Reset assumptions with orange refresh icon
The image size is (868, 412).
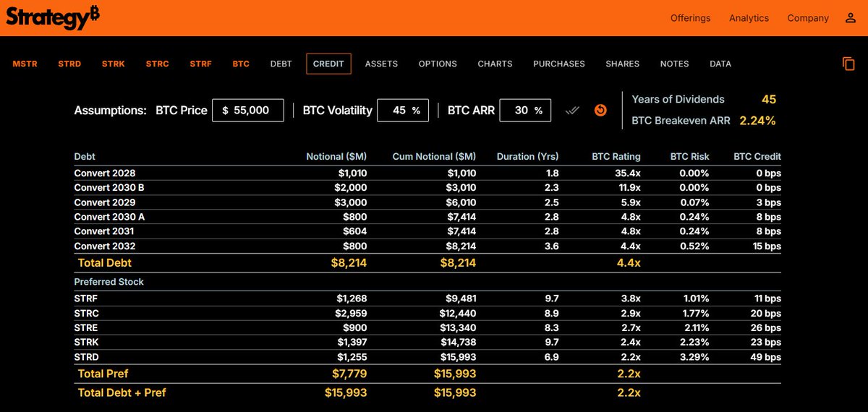(600, 111)
